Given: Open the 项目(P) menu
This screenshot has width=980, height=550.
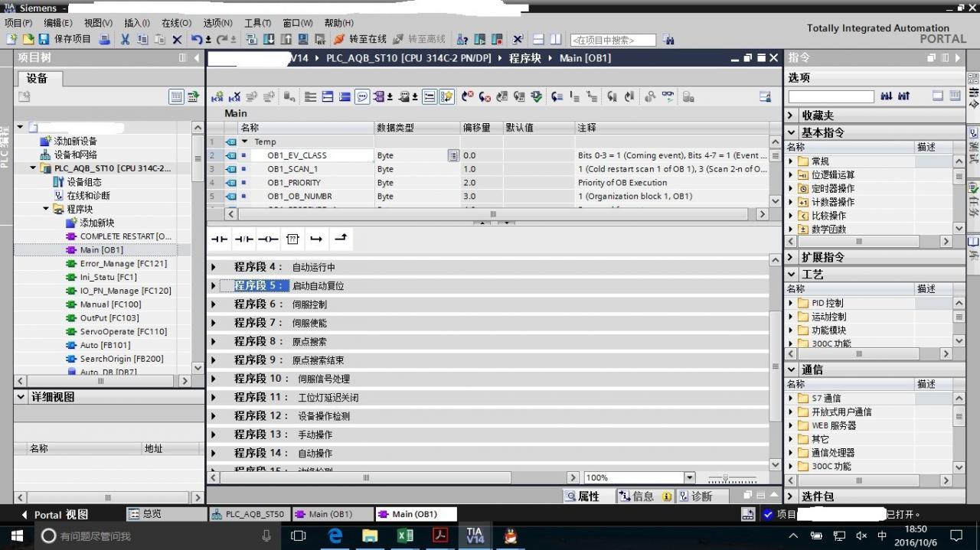Looking at the screenshot, I should coord(18,23).
